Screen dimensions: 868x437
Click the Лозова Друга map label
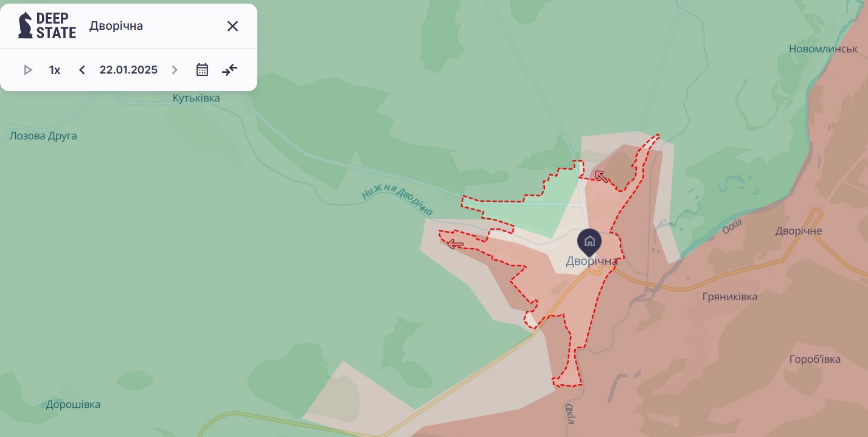pos(43,136)
